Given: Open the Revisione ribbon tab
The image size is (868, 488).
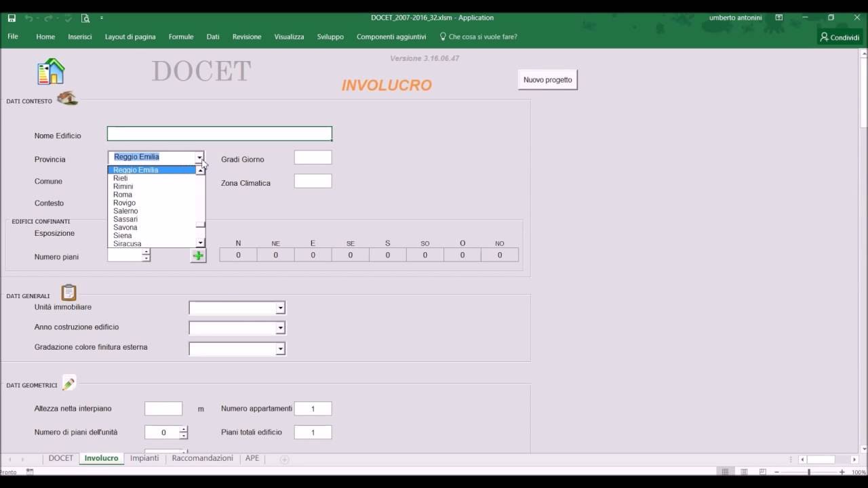Looking at the screenshot, I should coord(247,37).
